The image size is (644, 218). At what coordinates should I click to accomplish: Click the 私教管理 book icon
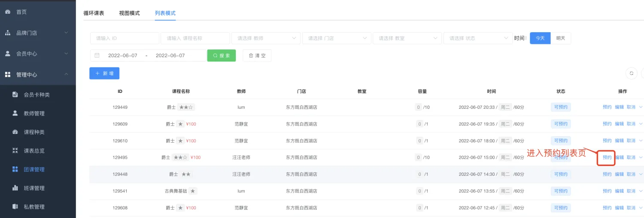point(15,207)
